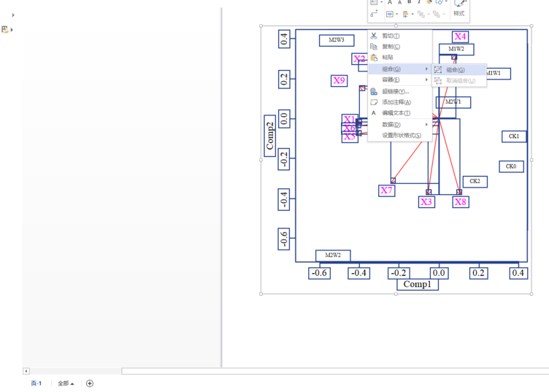Image resolution: width=549 pixels, height=392 pixels.
Task: Click 添加注释(A) menu entry
Action: pos(400,102)
